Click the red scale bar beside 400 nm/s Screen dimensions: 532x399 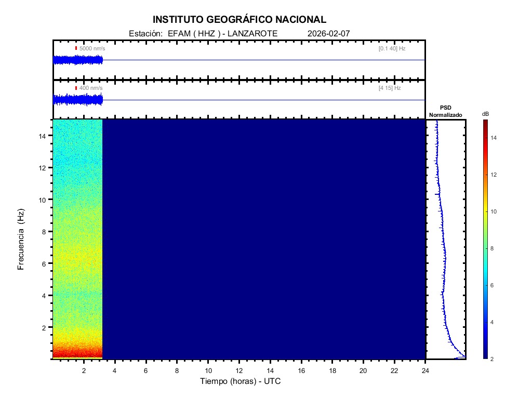(76, 88)
